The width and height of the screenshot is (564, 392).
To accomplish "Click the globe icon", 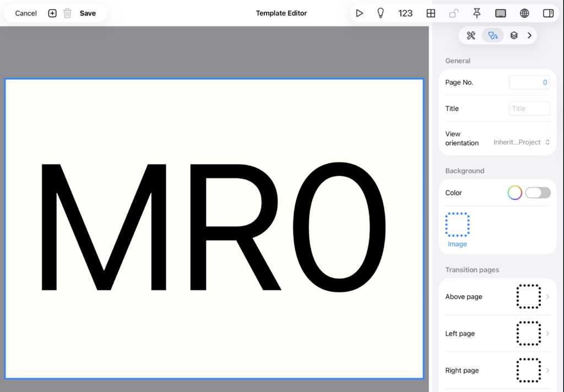I will coord(524,13).
